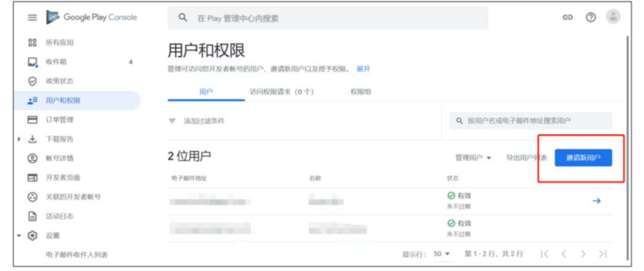Click the 邀请新用户 button
The image size is (644, 271).
click(583, 157)
